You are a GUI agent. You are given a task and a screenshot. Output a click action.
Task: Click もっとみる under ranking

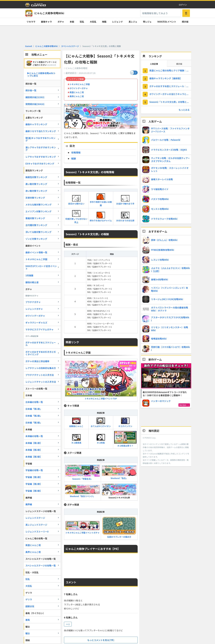pos(184,110)
